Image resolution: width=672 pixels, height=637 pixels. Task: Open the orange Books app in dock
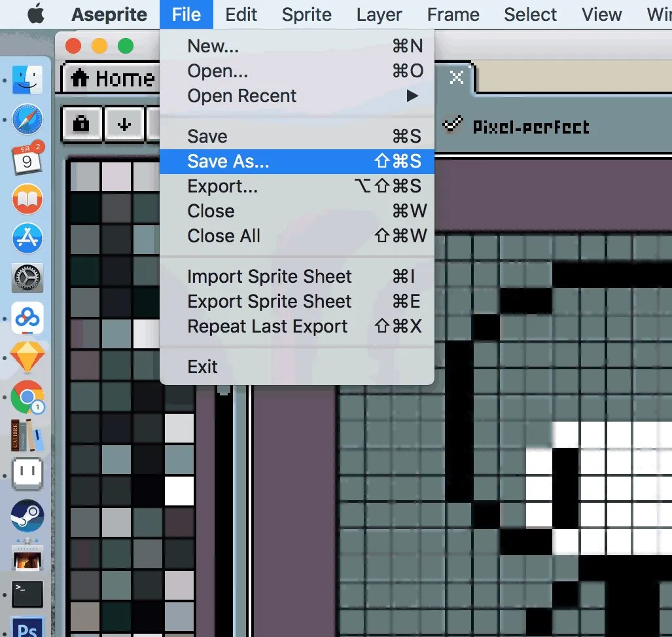click(27, 199)
